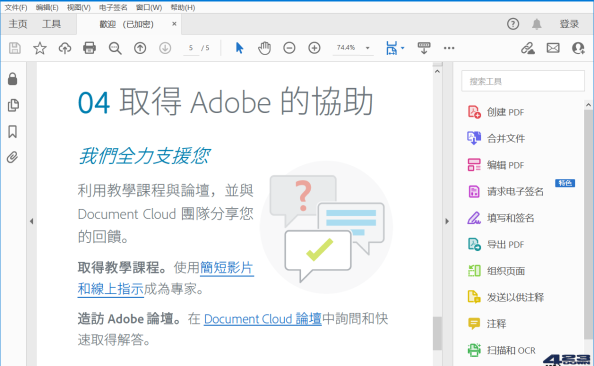Open the bookmarks panel
Viewport: 594px width, 366px height.
pos(13,132)
